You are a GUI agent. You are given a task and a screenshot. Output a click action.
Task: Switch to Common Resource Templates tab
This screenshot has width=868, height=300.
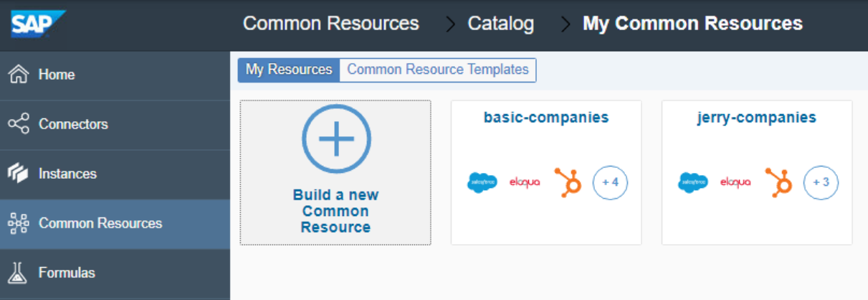pos(438,70)
